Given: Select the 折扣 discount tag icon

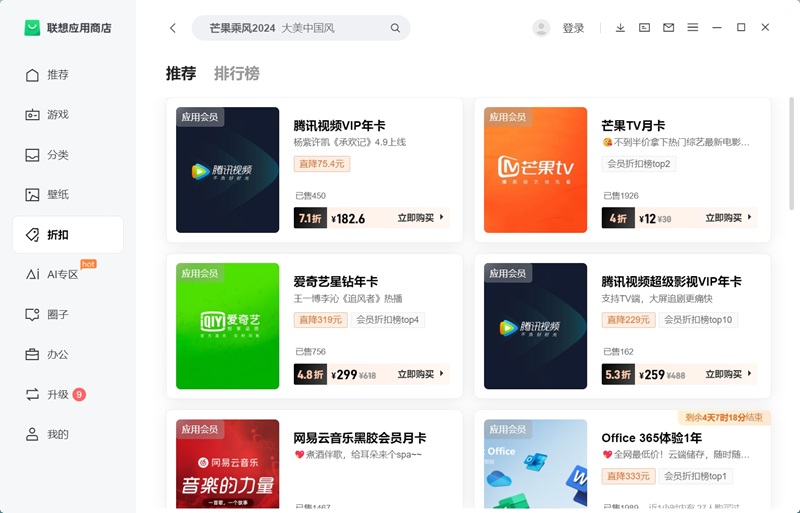Looking at the screenshot, I should (32, 235).
